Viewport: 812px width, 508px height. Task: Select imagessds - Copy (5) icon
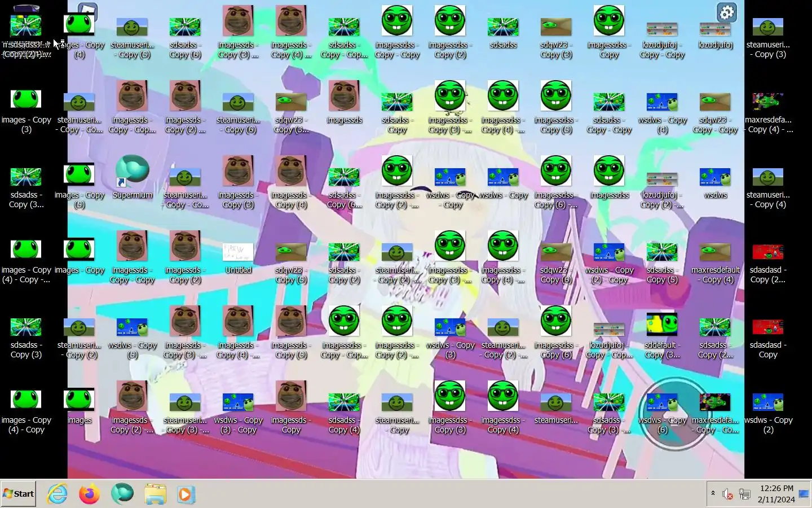[292, 332]
